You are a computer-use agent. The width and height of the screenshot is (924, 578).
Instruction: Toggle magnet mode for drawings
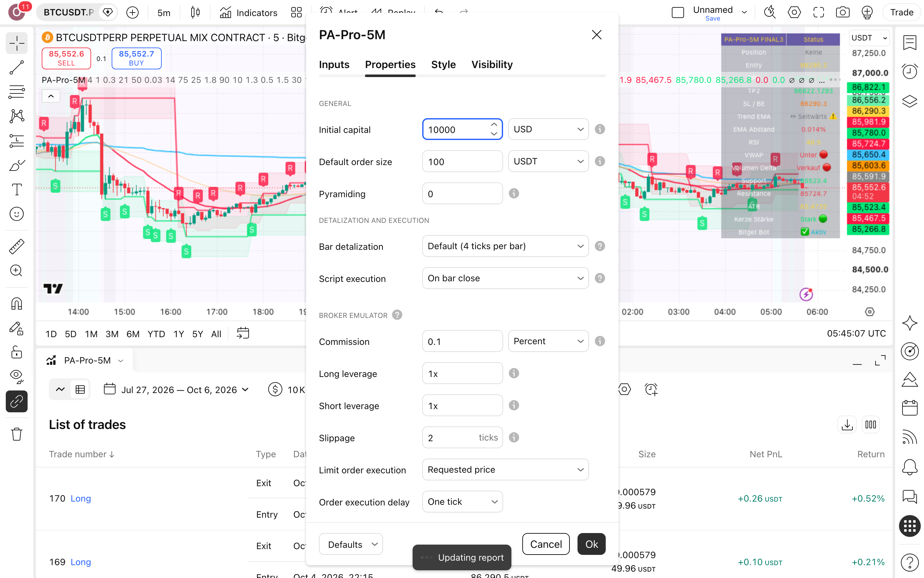[x=16, y=304]
